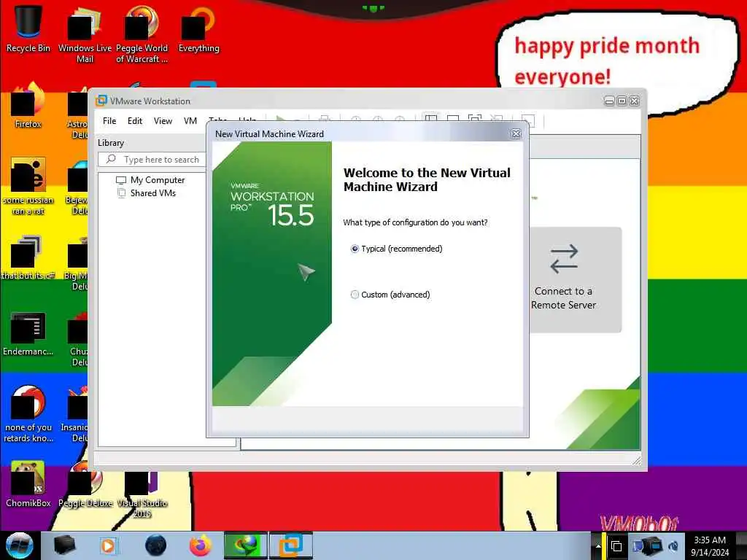Select the Peggle Deluxe desktop shortcut
This screenshot has width=747, height=560.
85,483
